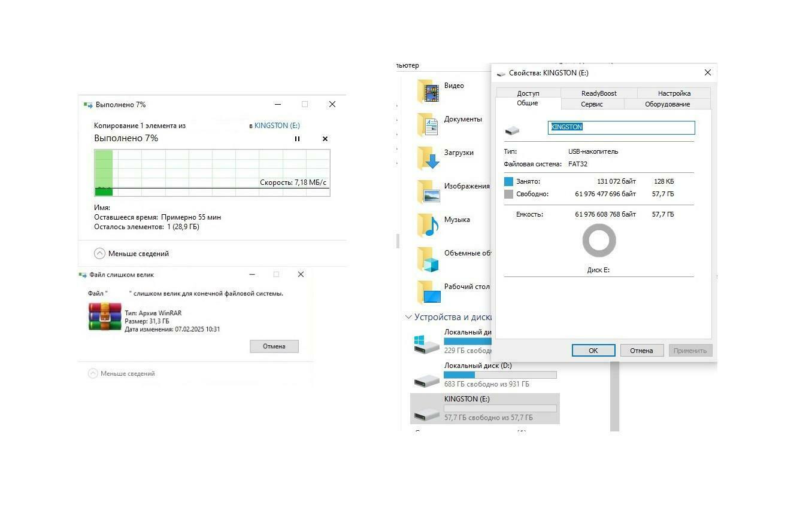Switch to the Сервис tab

592,104
